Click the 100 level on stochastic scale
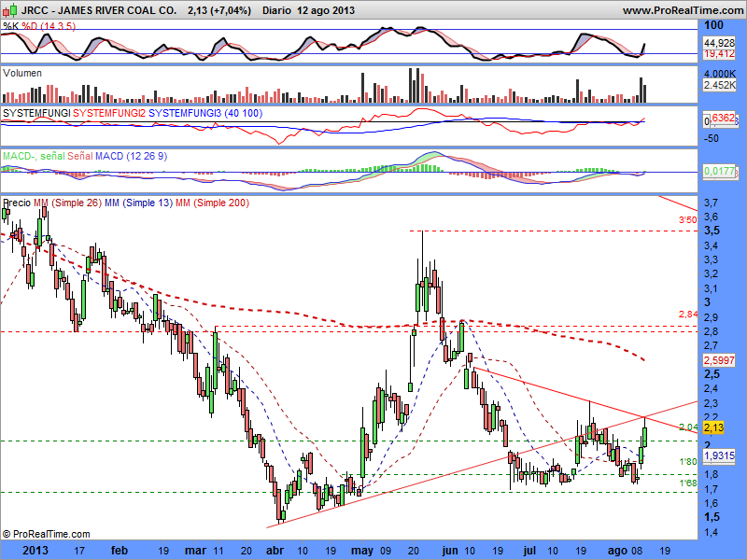 click(713, 25)
